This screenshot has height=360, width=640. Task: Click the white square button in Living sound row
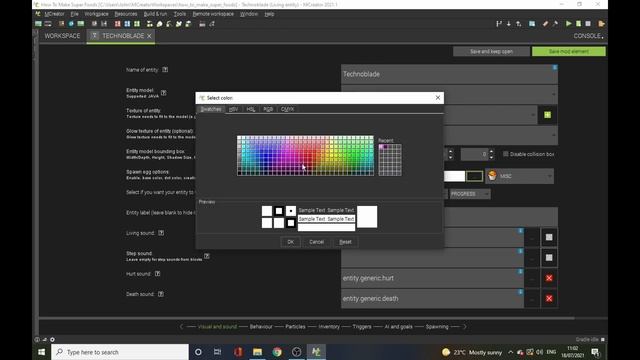(549, 237)
